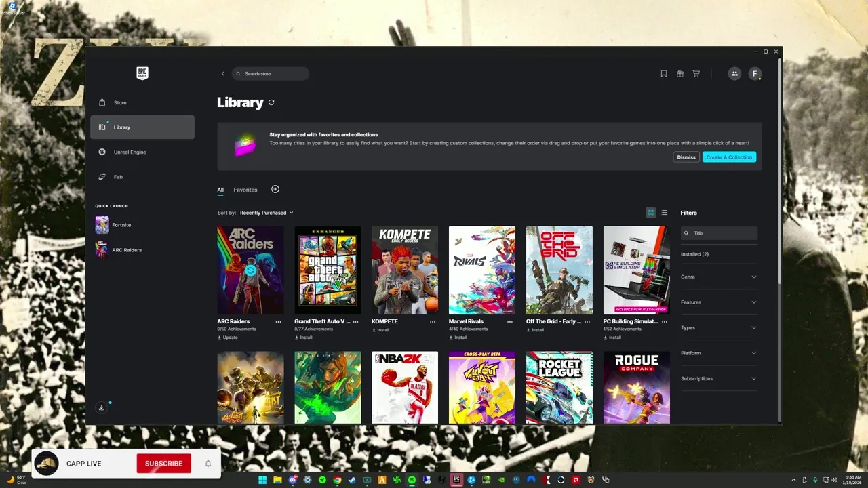Open the shopping cart icon

click(696, 73)
